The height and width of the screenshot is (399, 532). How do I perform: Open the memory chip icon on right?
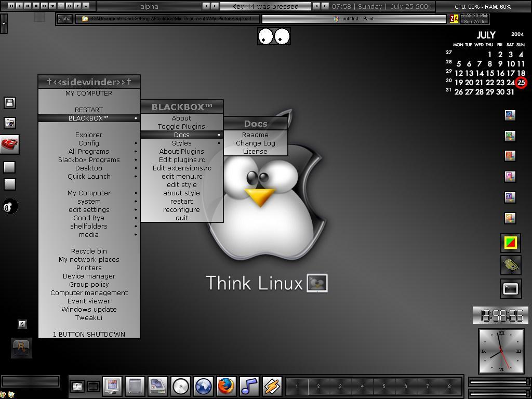coord(511,265)
